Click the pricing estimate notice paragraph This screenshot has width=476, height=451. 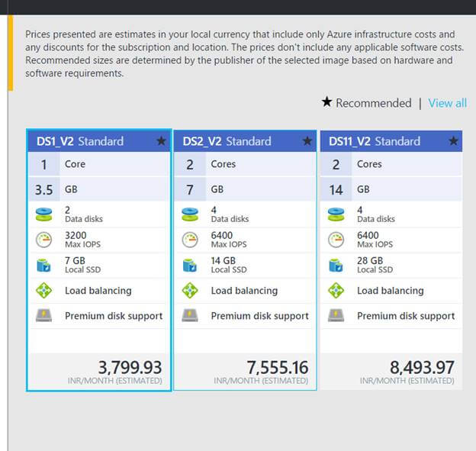point(244,53)
